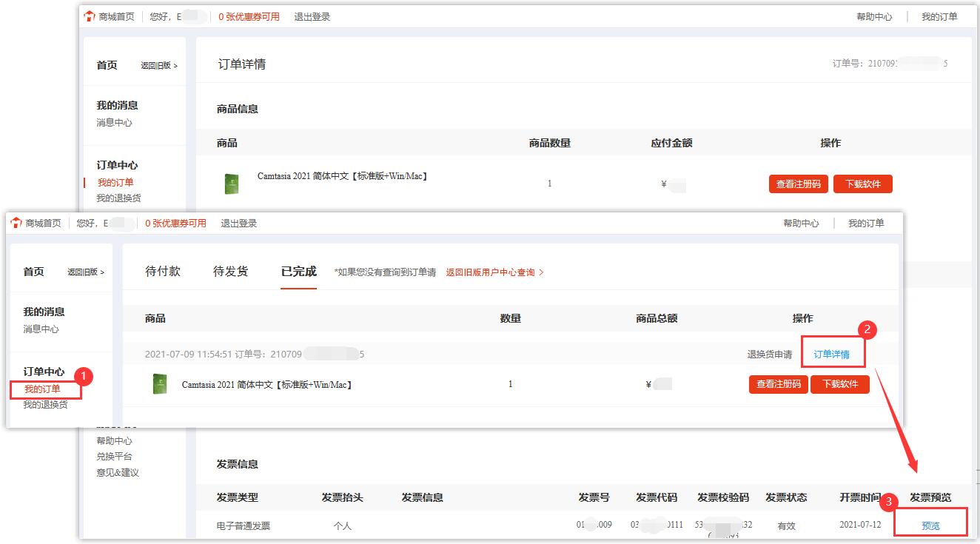Click 下载软件 on the order details page
980x544 pixels.
[862, 184]
